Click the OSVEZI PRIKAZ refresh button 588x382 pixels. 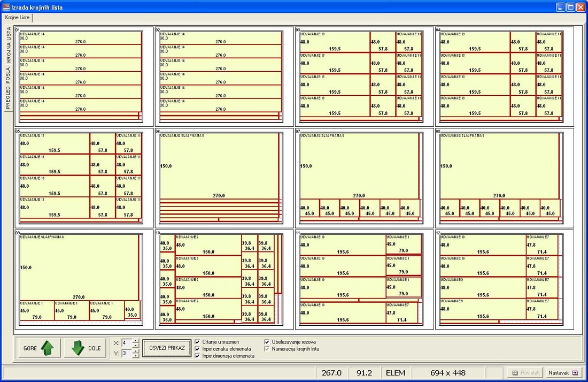click(167, 348)
